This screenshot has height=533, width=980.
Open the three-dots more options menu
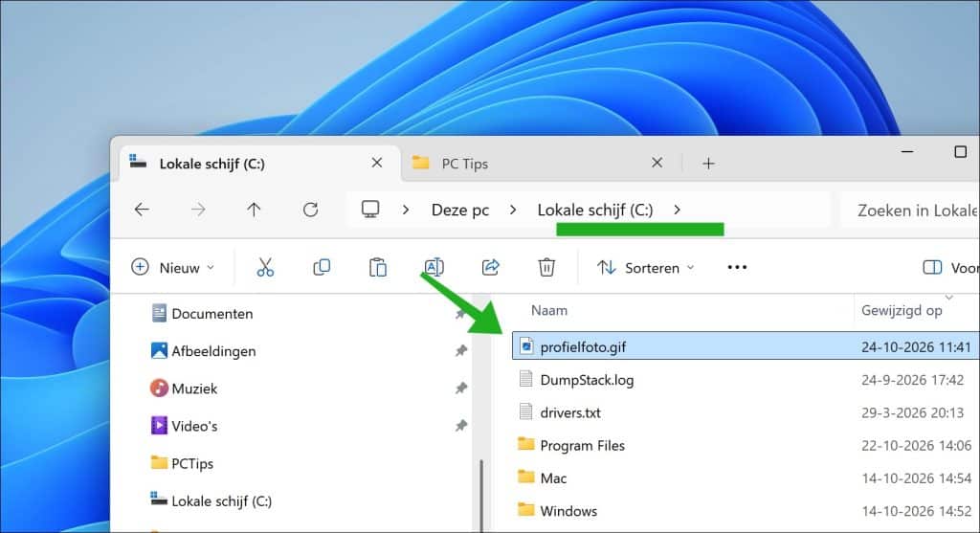737,267
